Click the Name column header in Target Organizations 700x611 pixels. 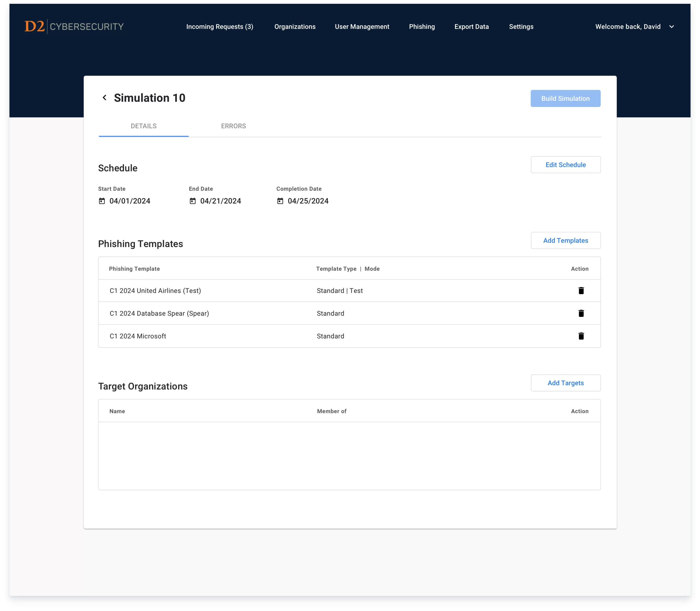pyautogui.click(x=117, y=411)
